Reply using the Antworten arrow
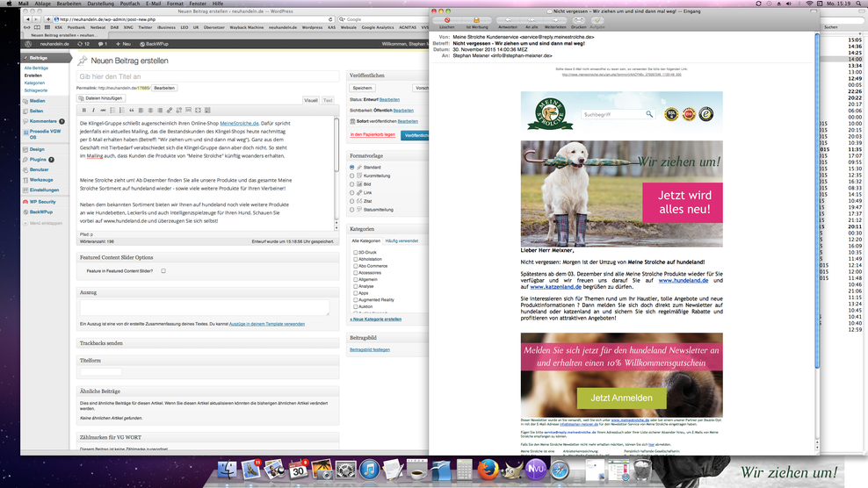This screenshot has height=488, width=868. (x=508, y=20)
